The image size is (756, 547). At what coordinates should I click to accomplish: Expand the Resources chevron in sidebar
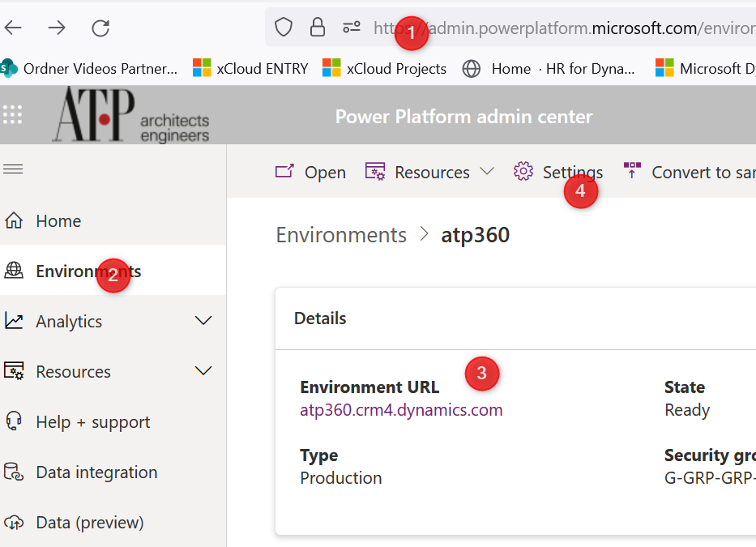(203, 370)
